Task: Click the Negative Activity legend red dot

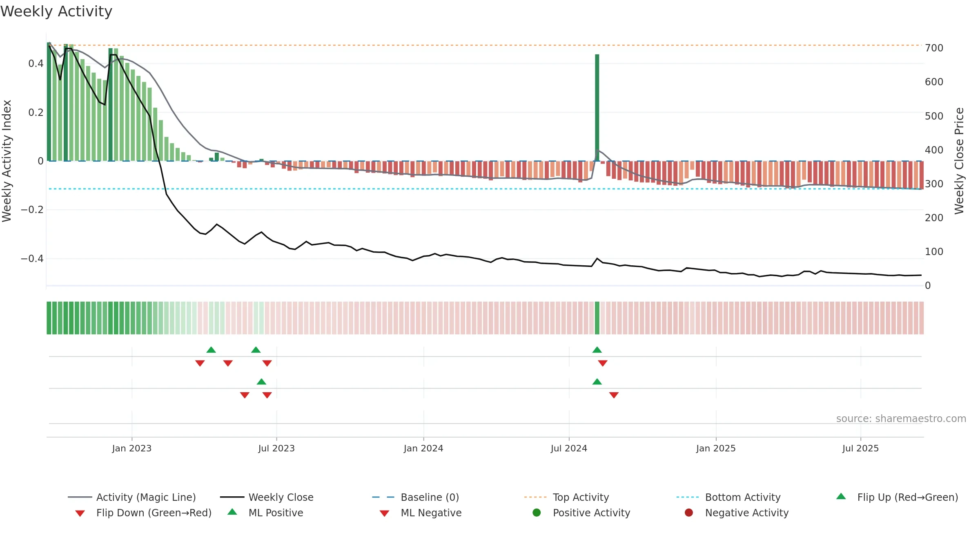Action: click(x=689, y=513)
